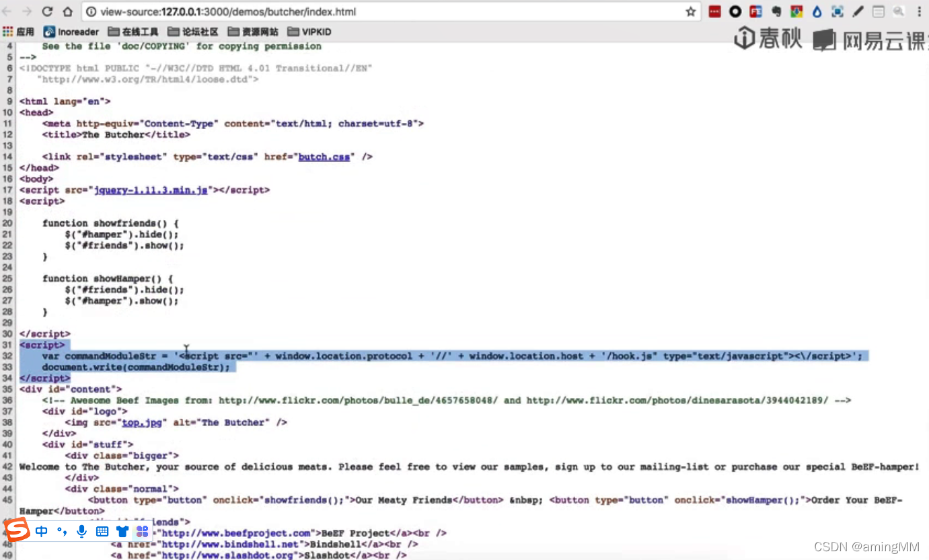Toggle Chinese/English mode on the Sogou bar
This screenshot has width=929, height=560.
(x=42, y=531)
